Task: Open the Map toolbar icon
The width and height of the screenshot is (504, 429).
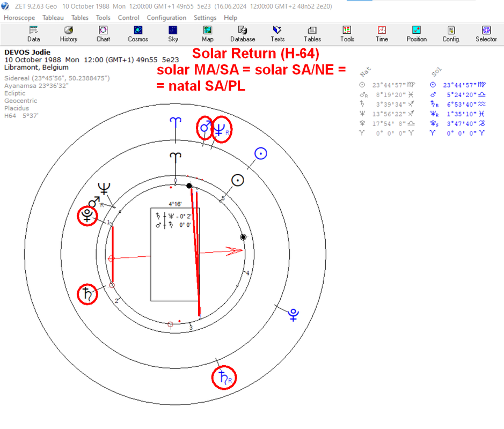Action: [208, 34]
